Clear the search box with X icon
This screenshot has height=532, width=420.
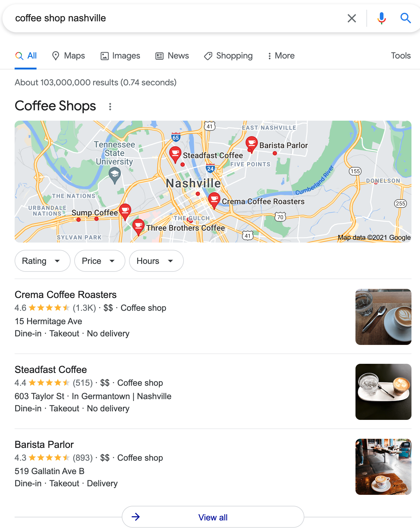352,18
